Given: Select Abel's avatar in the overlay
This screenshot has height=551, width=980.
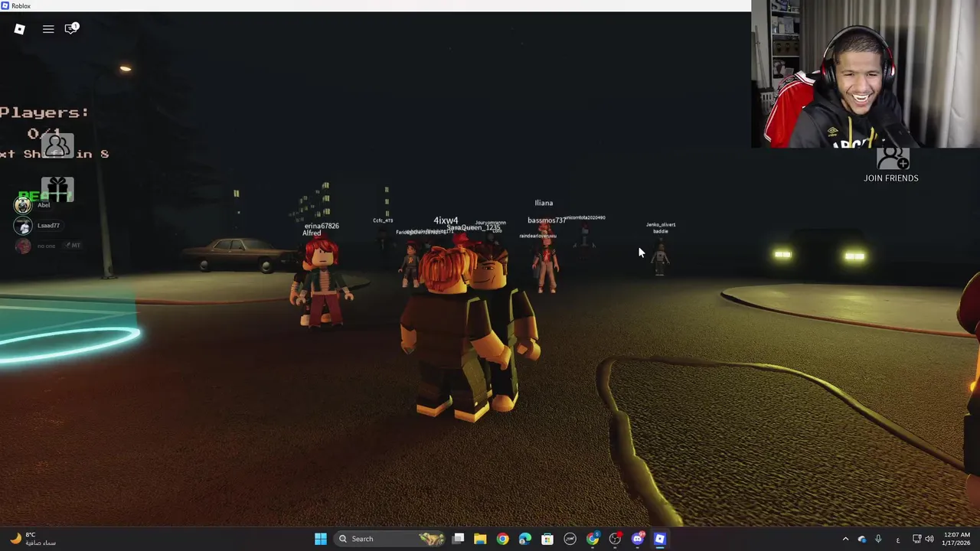Looking at the screenshot, I should (23, 205).
